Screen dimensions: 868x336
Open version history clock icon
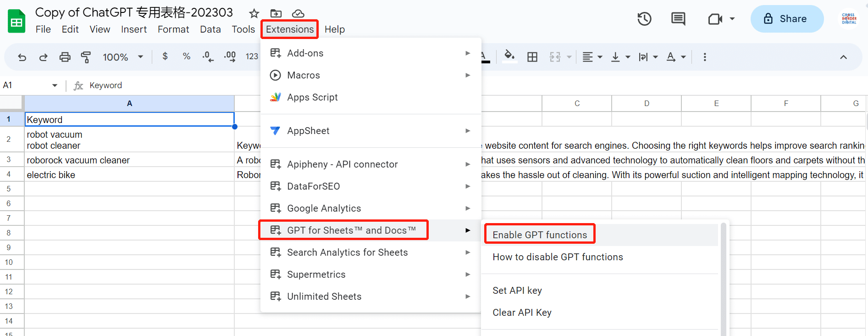click(644, 19)
